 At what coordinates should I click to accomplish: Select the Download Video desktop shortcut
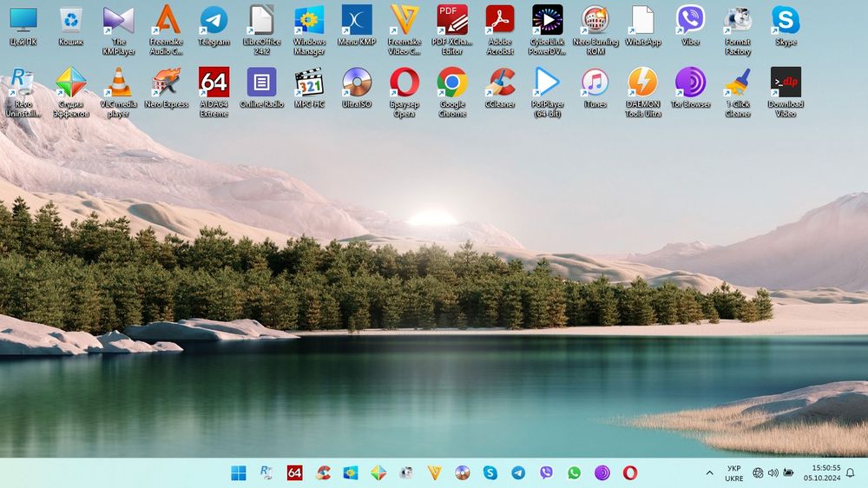pyautogui.click(x=786, y=93)
